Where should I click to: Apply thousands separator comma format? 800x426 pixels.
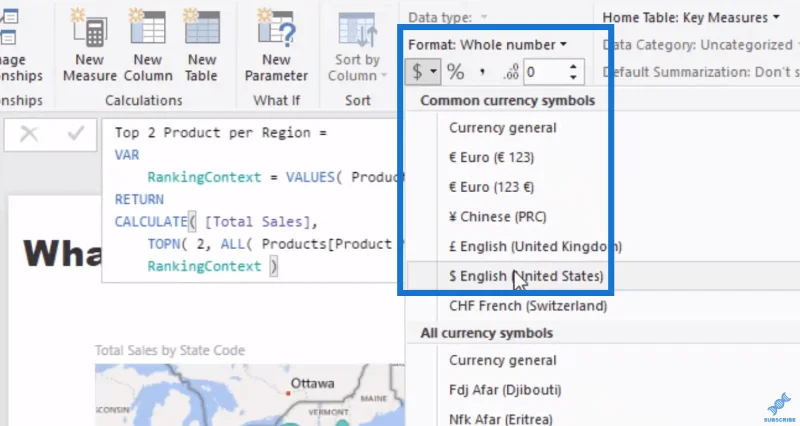pos(482,72)
